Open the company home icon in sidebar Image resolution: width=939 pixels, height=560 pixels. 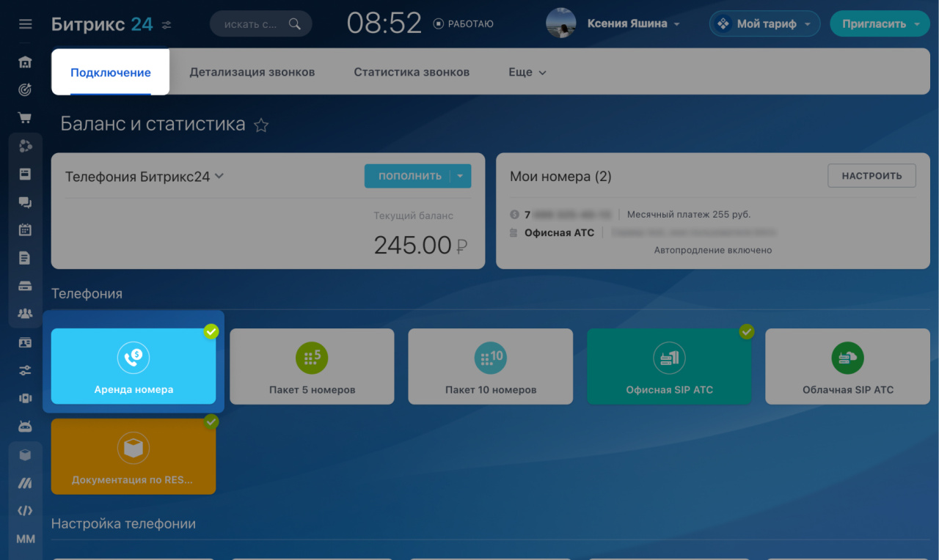[26, 62]
